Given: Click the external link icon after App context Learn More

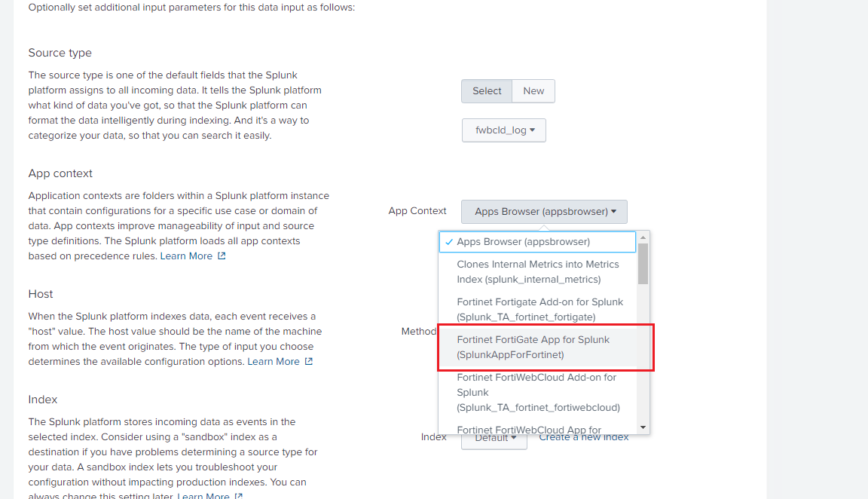Looking at the screenshot, I should (x=220, y=256).
